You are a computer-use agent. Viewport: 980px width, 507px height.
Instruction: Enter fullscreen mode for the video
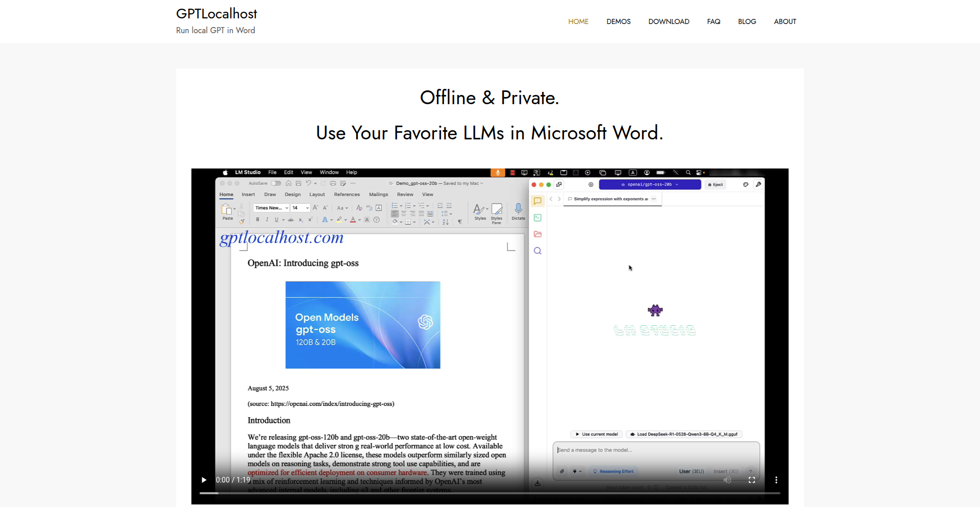click(752, 480)
